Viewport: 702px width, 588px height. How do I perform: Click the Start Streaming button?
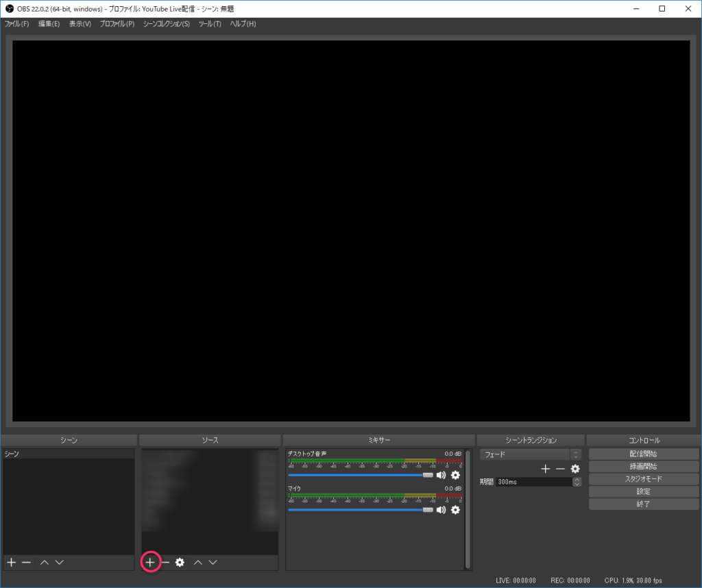pos(643,454)
